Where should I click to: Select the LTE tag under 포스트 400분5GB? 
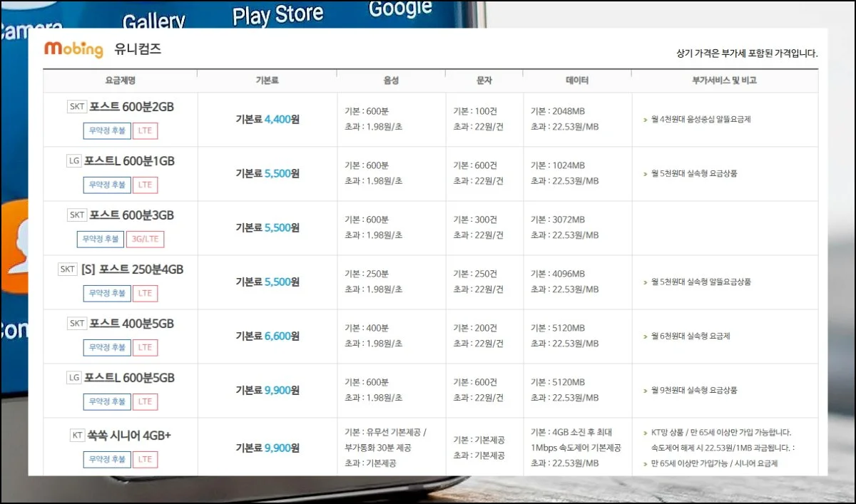tap(145, 347)
